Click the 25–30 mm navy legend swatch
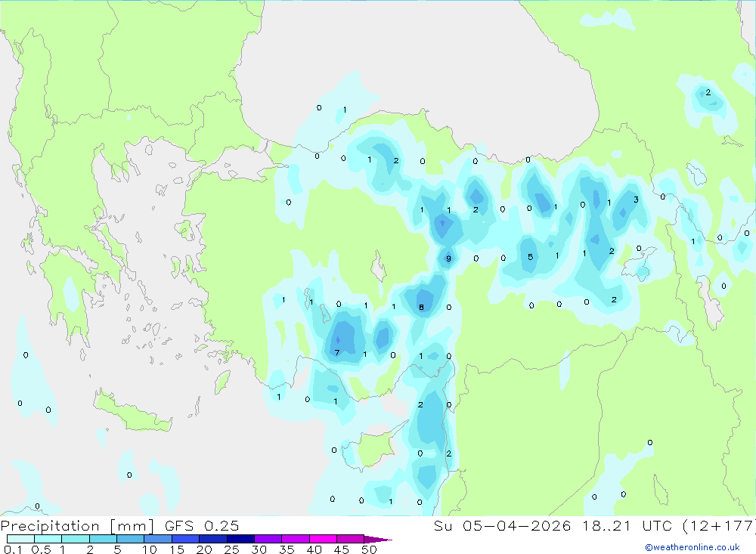756x554 pixels. tap(240, 539)
